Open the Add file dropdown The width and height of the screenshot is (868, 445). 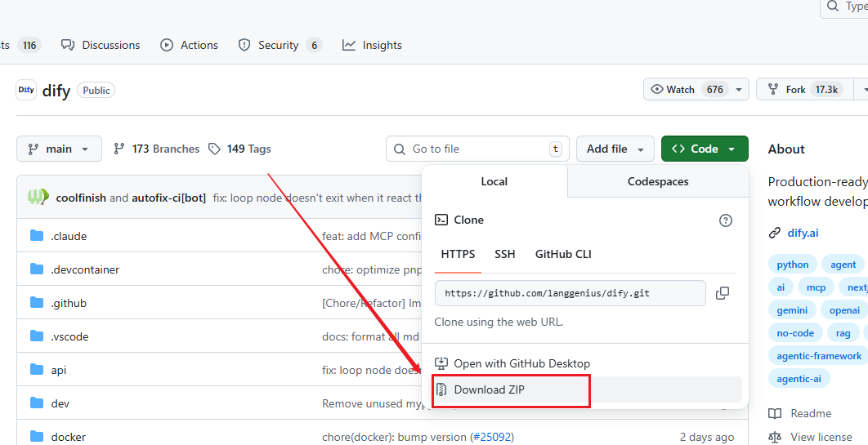615,149
